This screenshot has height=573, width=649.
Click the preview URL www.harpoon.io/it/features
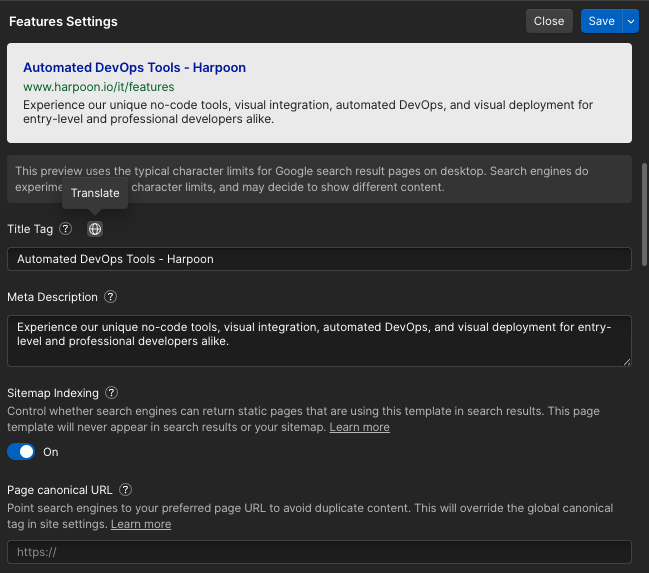(99, 87)
